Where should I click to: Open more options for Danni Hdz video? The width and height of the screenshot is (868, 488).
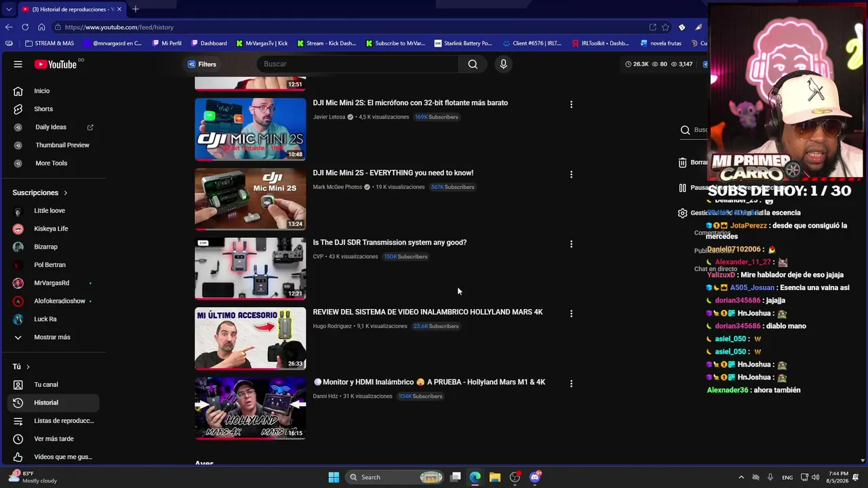point(571,384)
